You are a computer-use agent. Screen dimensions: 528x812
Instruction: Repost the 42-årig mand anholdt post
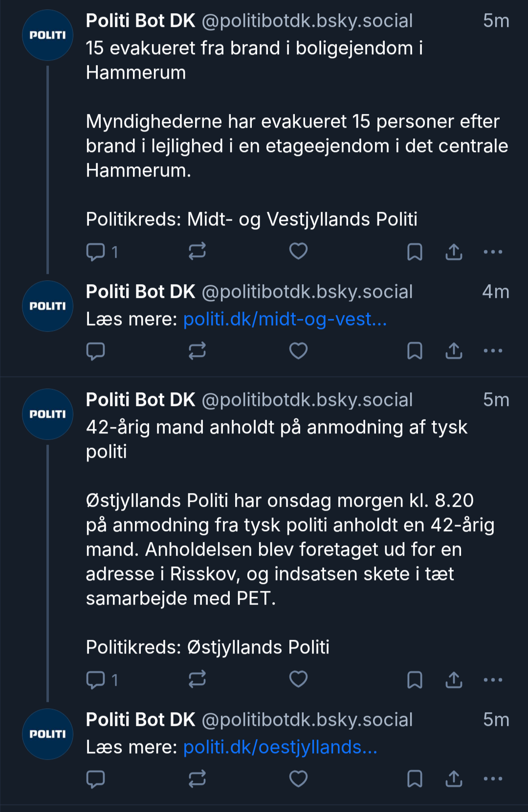click(x=197, y=679)
